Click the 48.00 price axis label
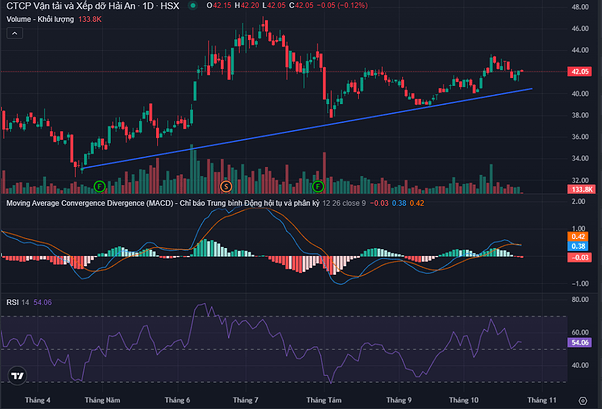This screenshot has width=602, height=409. pyautogui.click(x=580, y=7)
